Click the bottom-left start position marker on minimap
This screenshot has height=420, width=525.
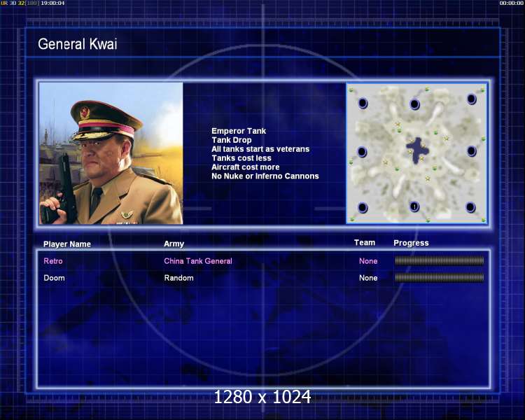click(x=363, y=208)
